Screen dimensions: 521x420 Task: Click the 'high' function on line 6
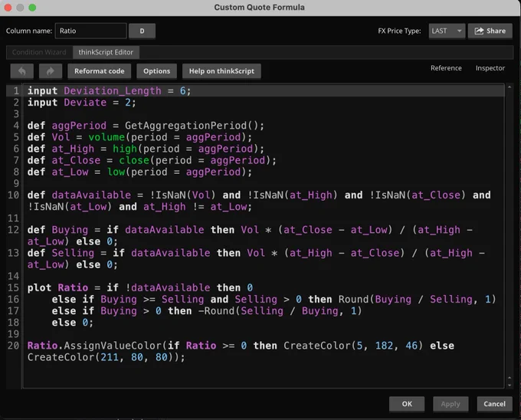coord(125,149)
